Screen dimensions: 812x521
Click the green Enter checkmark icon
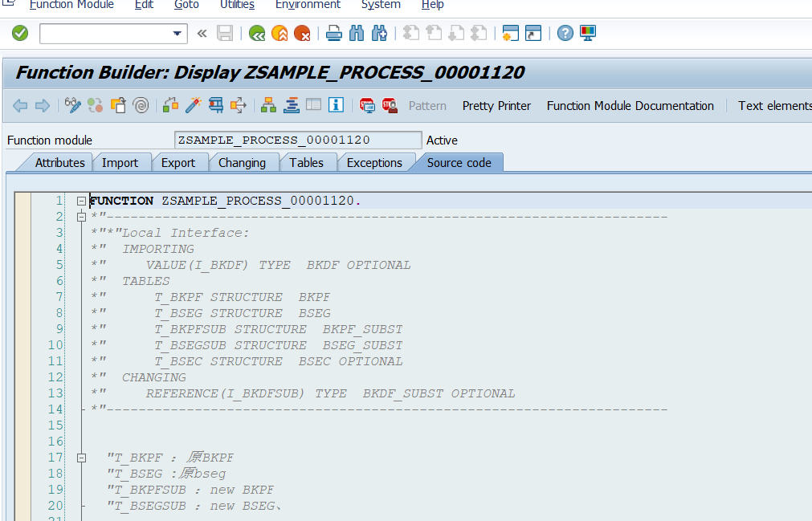20,34
